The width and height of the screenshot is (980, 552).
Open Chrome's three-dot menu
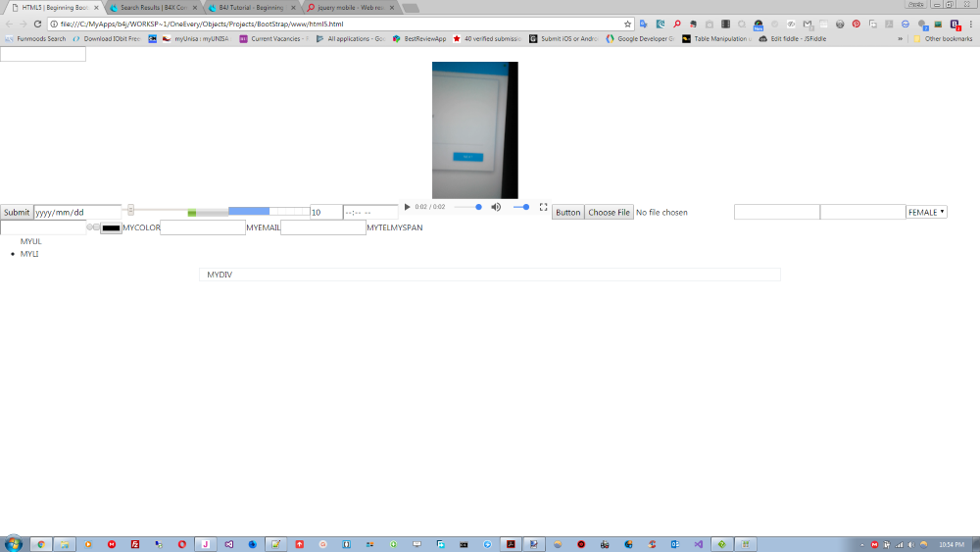pos(970,24)
